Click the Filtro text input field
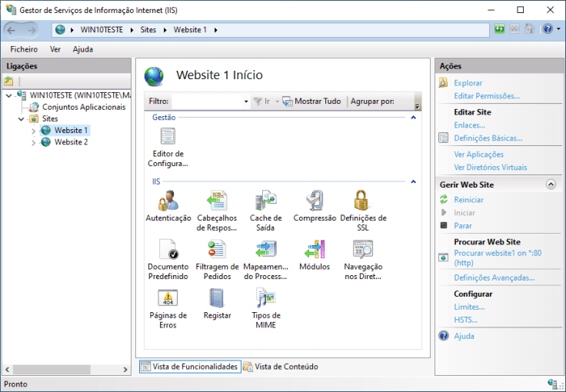 tap(206, 101)
